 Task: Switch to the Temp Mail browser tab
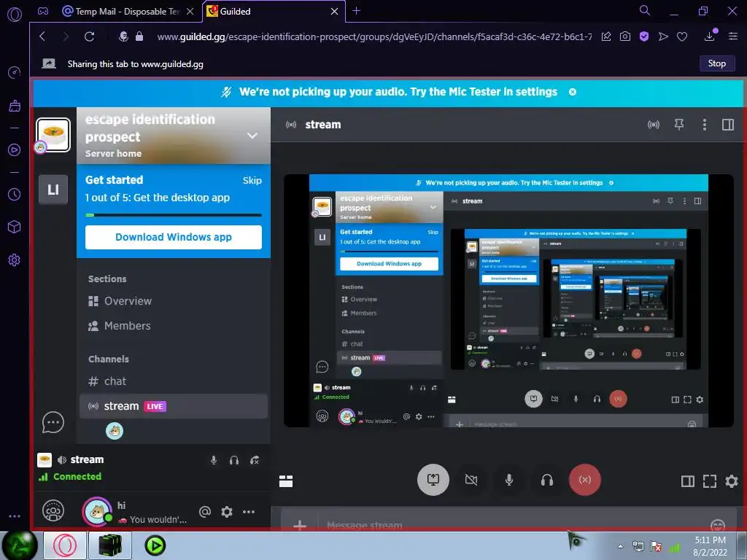click(128, 11)
